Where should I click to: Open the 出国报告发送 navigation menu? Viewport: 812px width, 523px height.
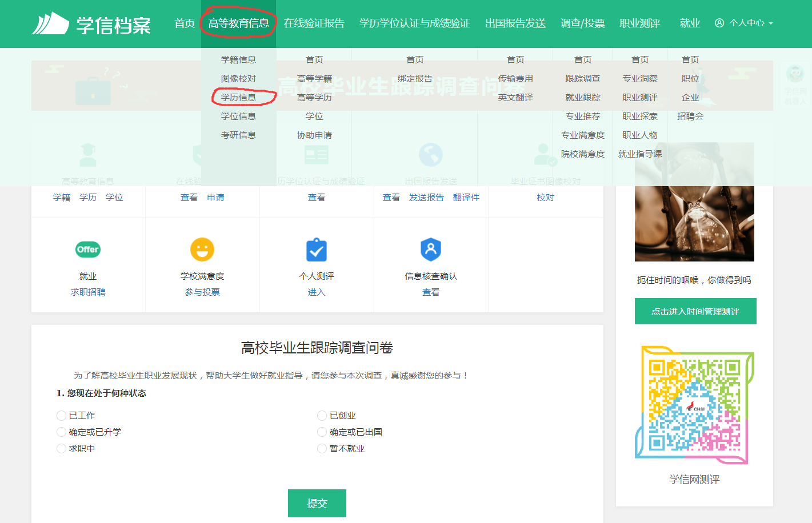tap(515, 23)
